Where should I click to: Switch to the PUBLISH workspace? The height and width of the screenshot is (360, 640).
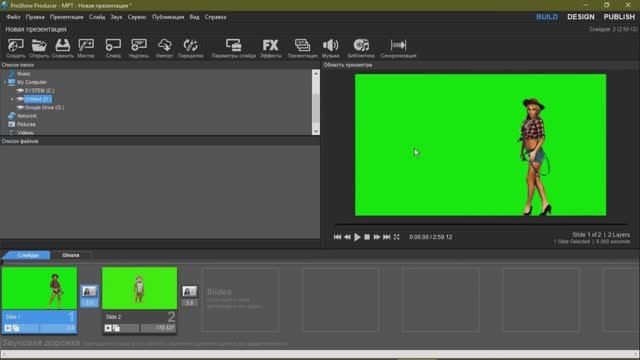point(619,17)
